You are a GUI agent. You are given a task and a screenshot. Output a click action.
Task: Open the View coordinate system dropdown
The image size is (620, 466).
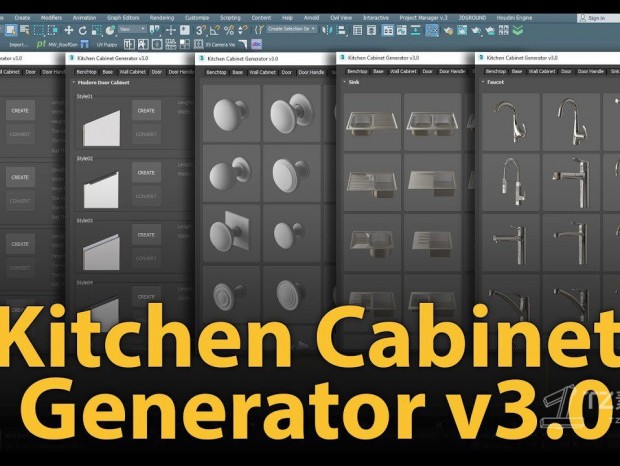coord(132,29)
